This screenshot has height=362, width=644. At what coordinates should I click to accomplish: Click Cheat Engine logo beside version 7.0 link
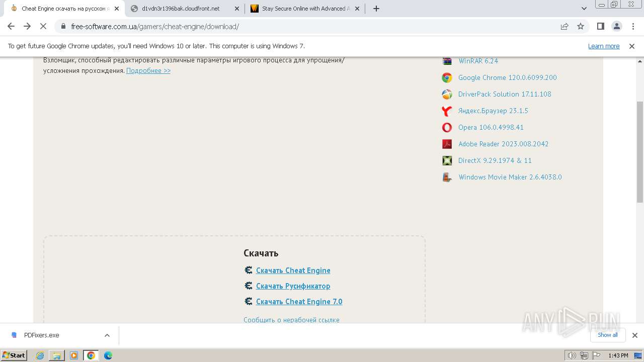(x=249, y=301)
